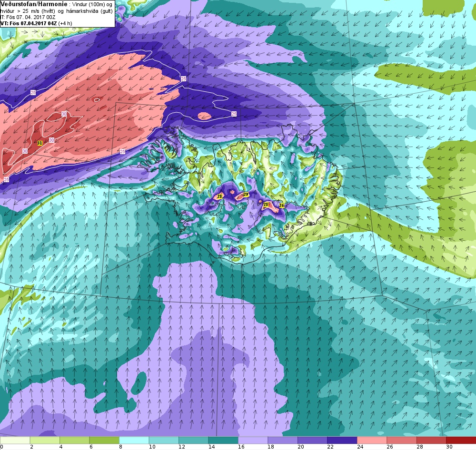Click the yellow 28 label beside the 26 label

click(x=266, y=205)
